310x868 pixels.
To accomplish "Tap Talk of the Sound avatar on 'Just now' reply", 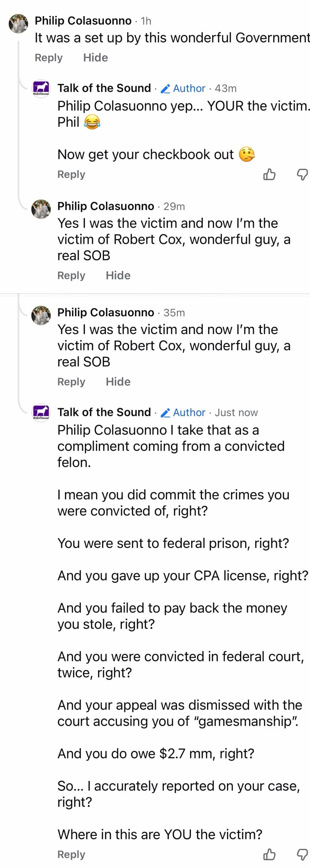I will click(x=41, y=413).
